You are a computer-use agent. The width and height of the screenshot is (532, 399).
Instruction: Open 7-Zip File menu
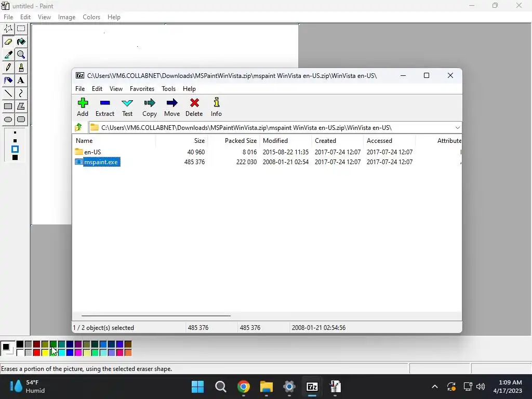click(80, 88)
